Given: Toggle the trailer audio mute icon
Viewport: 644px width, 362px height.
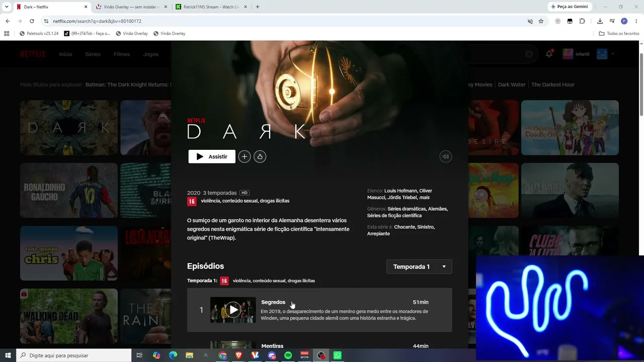Looking at the screenshot, I should [445, 156].
